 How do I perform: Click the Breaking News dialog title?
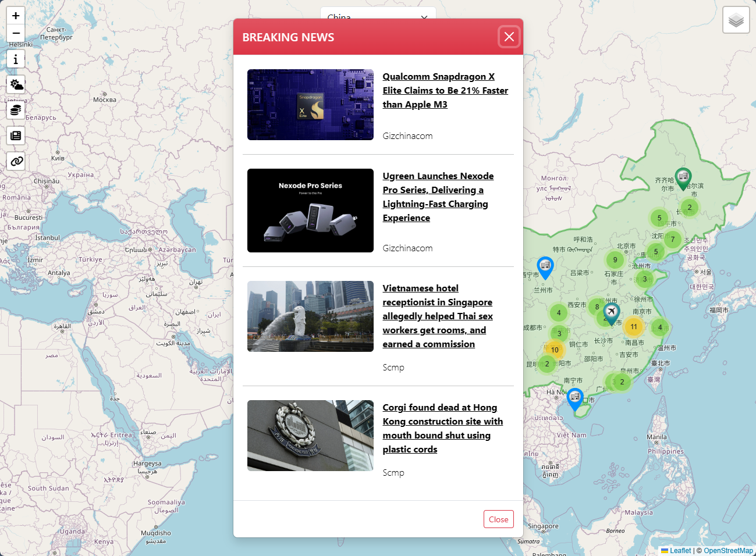288,37
